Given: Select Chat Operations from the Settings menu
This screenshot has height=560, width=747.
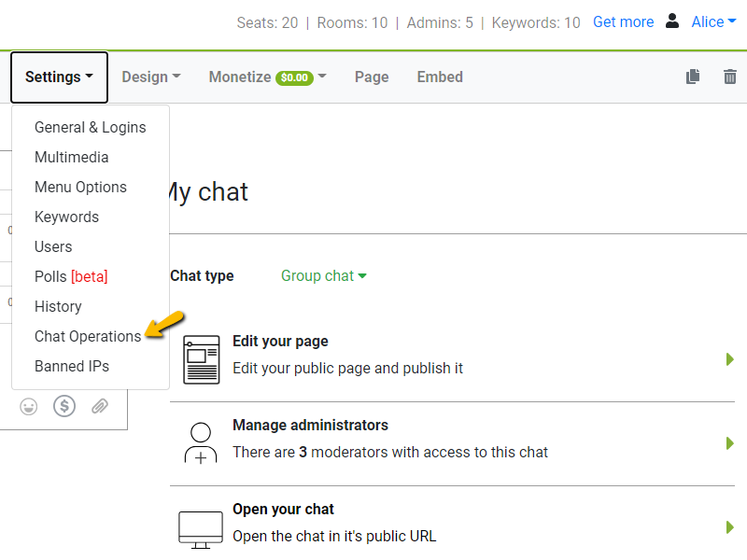Looking at the screenshot, I should click(90, 336).
